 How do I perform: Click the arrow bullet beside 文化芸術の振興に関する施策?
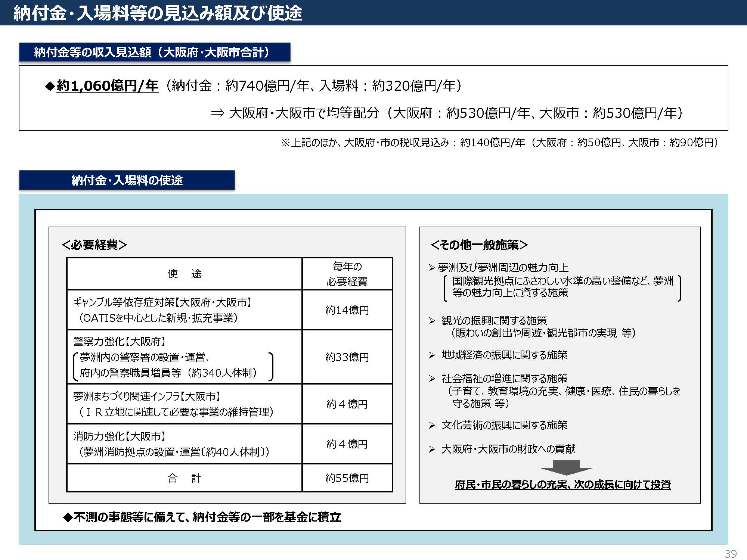coord(432,425)
